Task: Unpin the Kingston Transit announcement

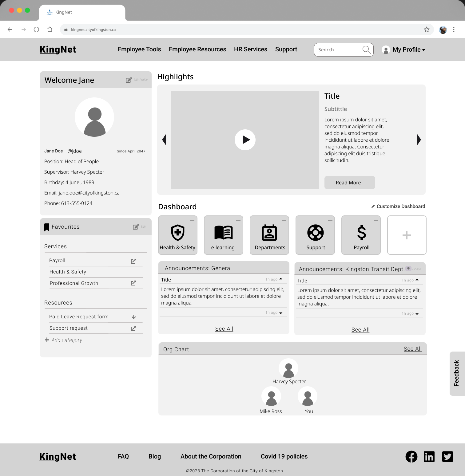Action: tap(408, 268)
